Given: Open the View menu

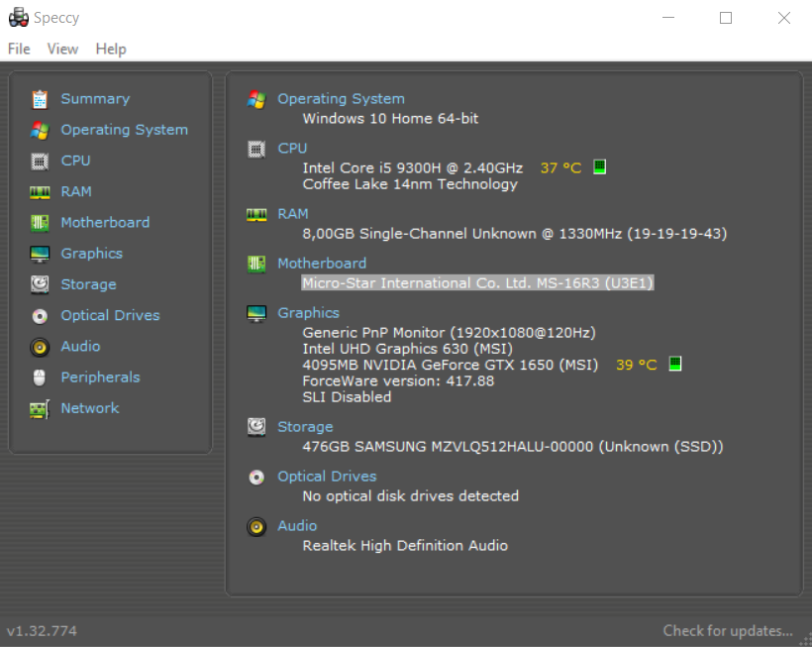Looking at the screenshot, I should point(62,49).
